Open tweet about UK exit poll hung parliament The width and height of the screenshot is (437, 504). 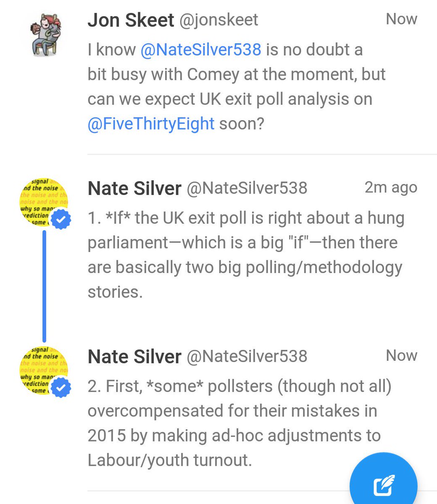pyautogui.click(x=245, y=255)
